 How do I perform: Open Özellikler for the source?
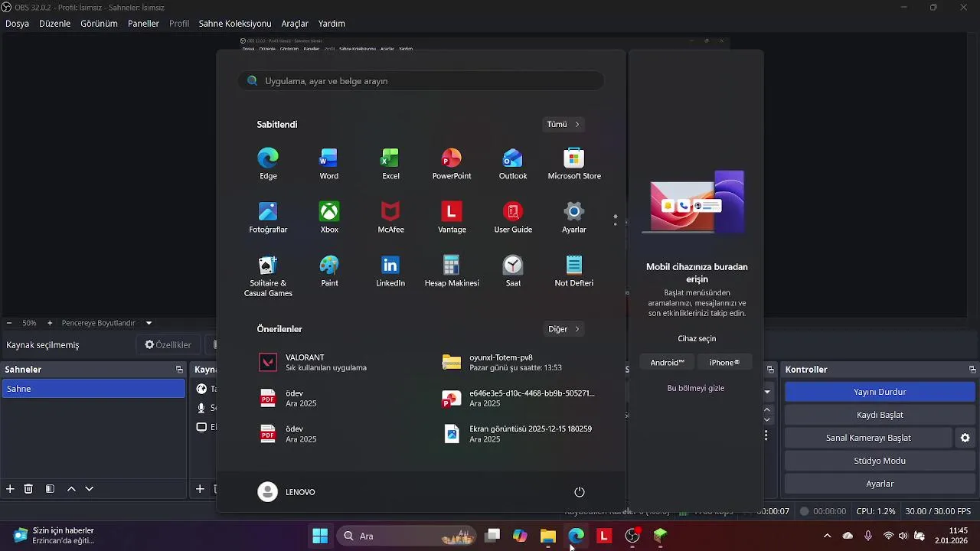(168, 345)
